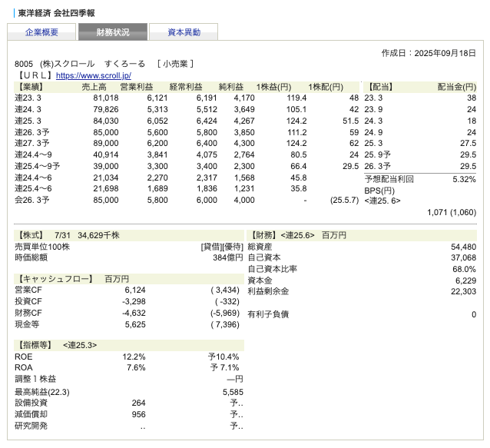Screen dimensions: 490x448
Task: Switch to the 企業概要 tab
Action: [x=41, y=32]
